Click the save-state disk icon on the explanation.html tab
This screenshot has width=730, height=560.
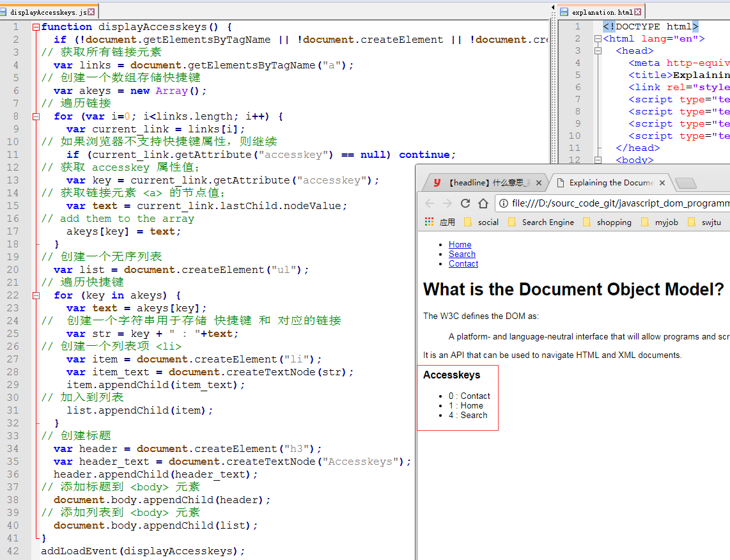click(564, 12)
